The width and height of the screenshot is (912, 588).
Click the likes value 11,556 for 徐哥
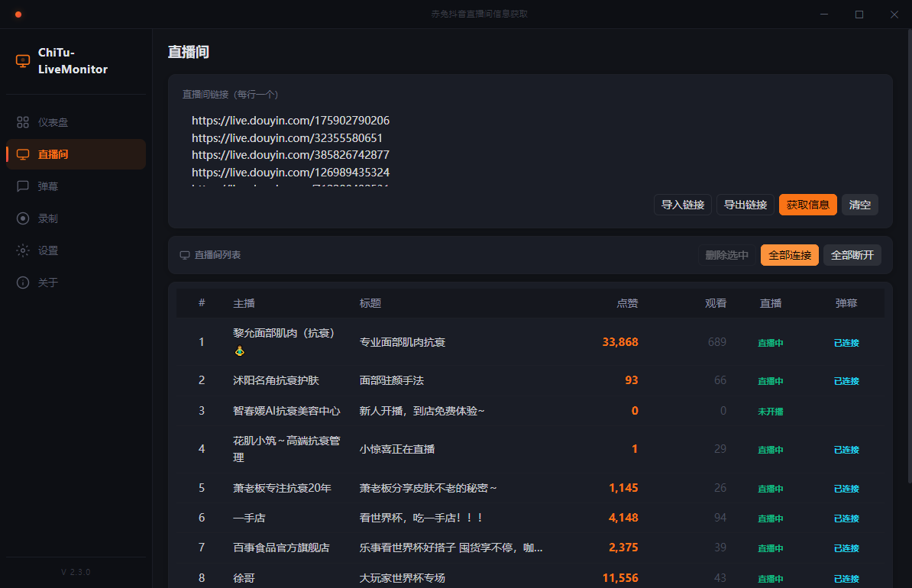(x=620, y=578)
